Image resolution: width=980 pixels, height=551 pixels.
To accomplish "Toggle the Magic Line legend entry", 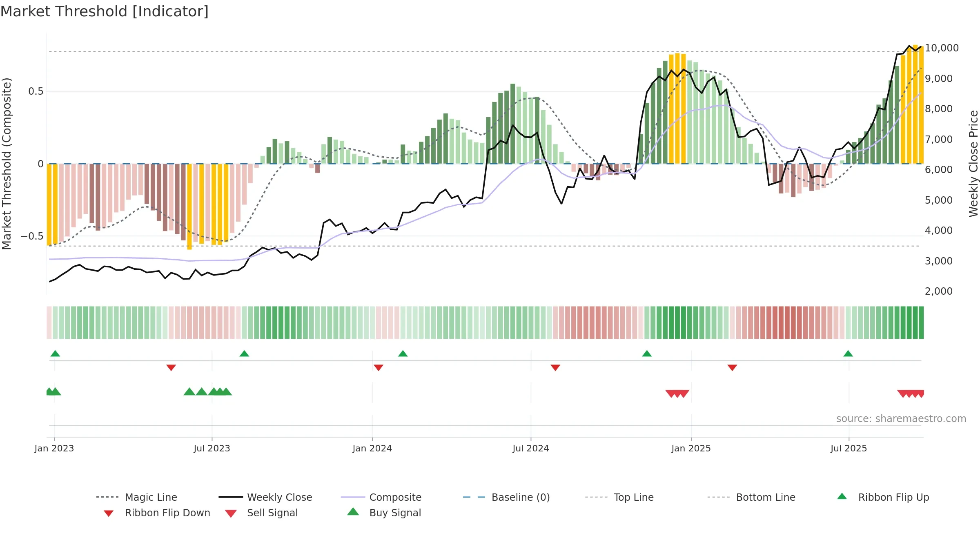I will [136, 497].
